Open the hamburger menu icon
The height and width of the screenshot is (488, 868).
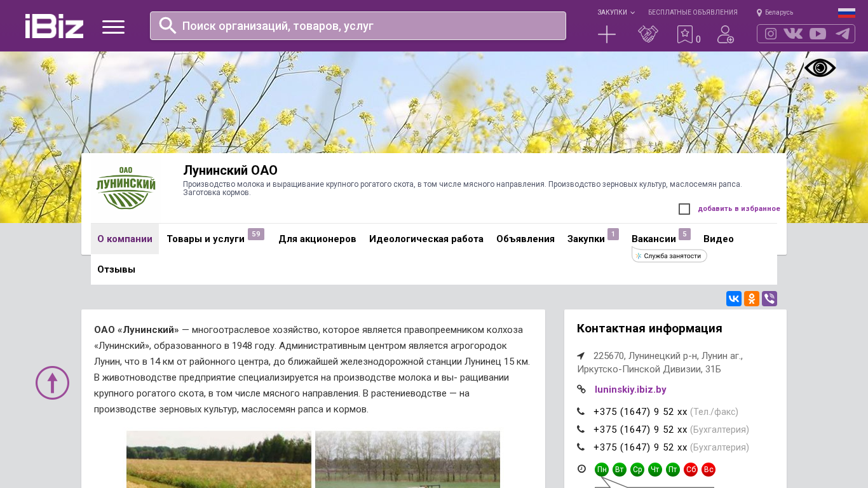[x=113, y=27]
